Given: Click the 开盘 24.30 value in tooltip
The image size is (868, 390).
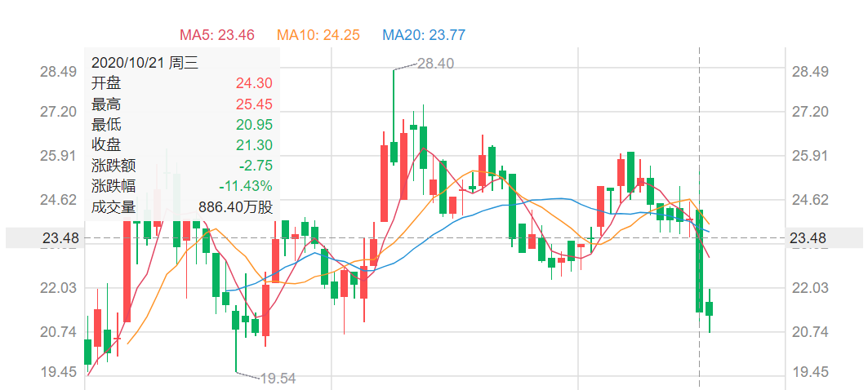Looking at the screenshot, I should (x=254, y=83).
